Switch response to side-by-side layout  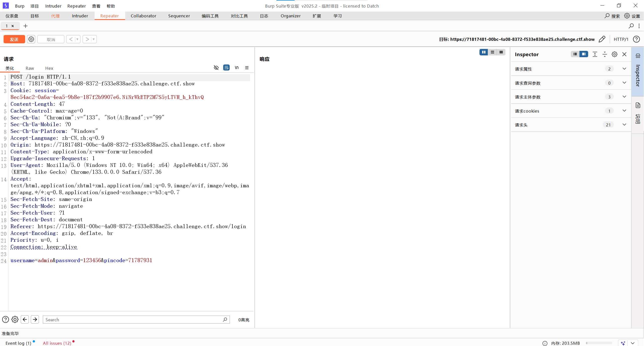point(484,52)
